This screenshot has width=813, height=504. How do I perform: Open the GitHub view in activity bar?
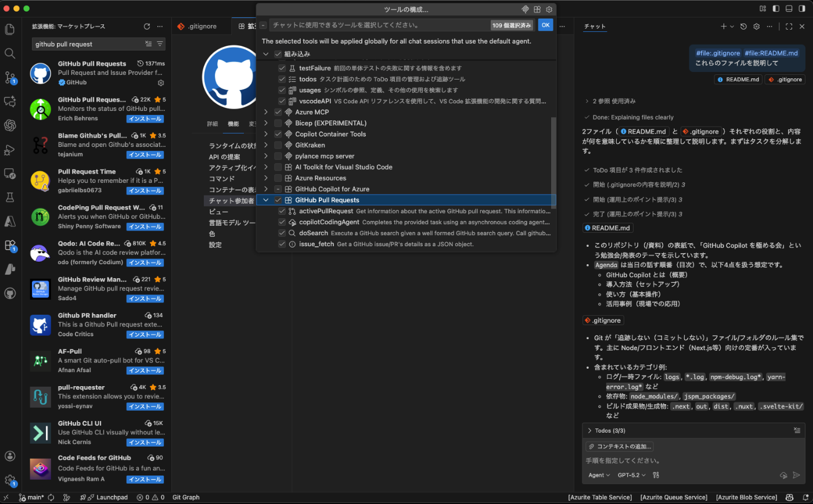(9, 293)
